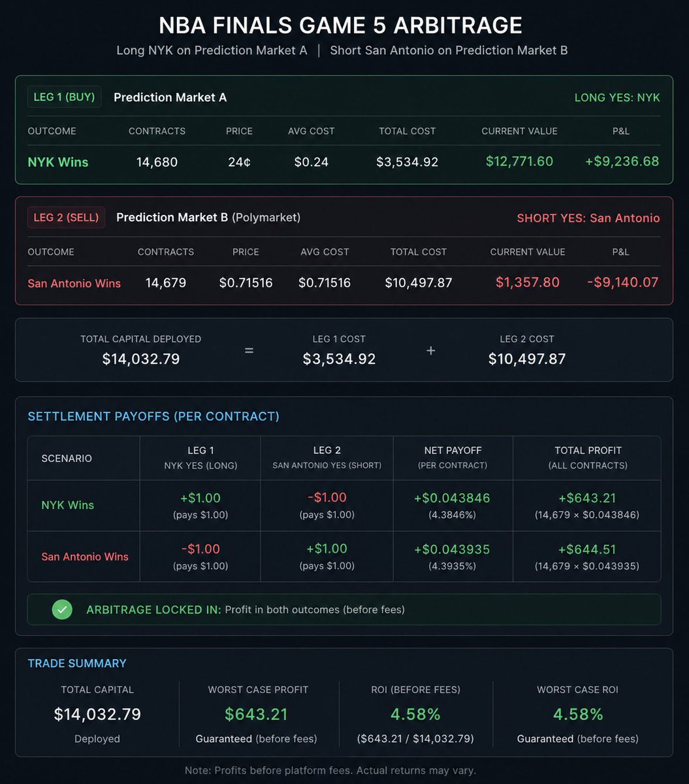Image resolution: width=689 pixels, height=784 pixels.
Task: Click Prediction Market B (Polymarket) heading
Action: [x=208, y=218]
